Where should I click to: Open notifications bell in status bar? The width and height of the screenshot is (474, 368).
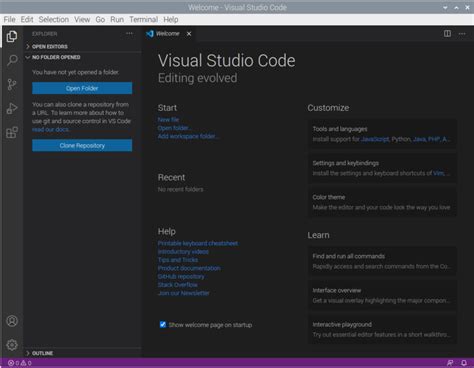point(464,363)
